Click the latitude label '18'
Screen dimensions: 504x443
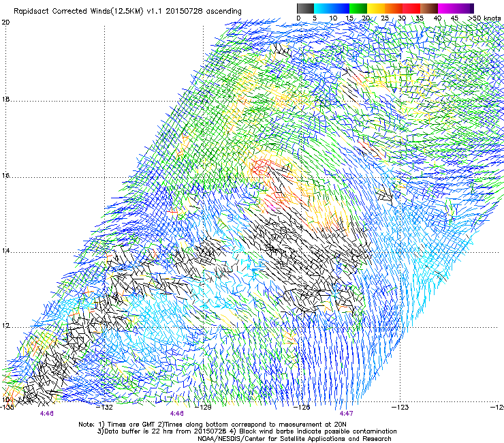coord(5,99)
